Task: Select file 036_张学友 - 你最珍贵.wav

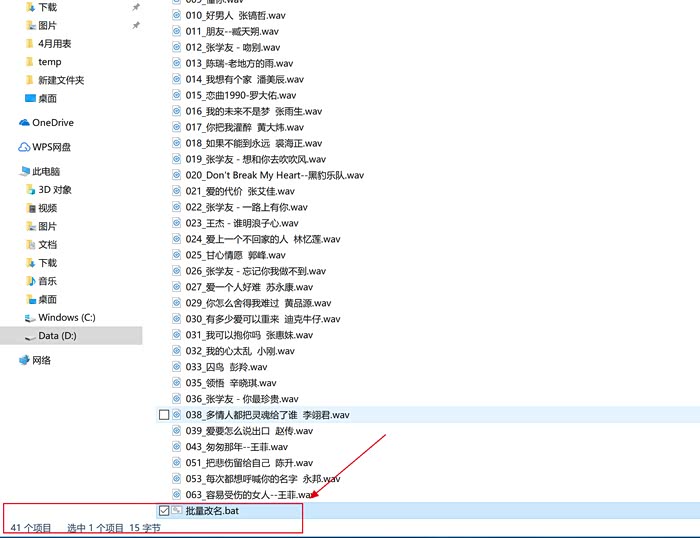Action: click(x=242, y=399)
